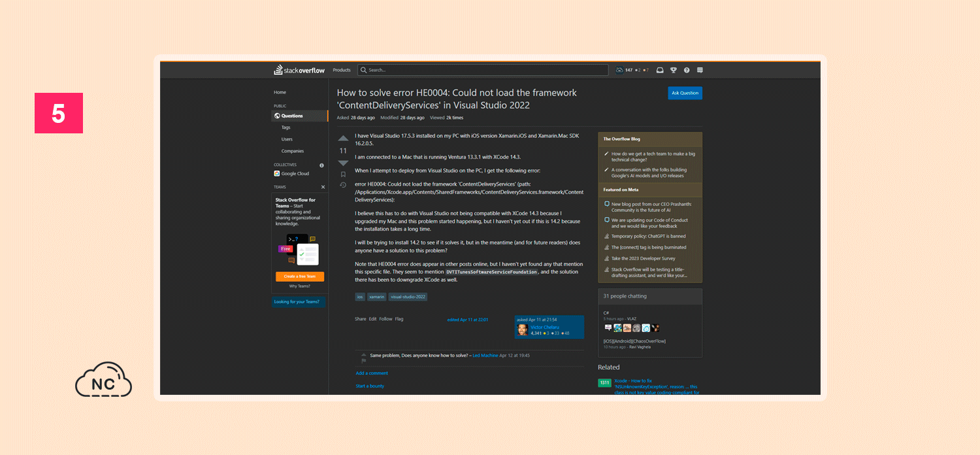
Task: Open the Help question-mark icon
Action: [x=687, y=70]
